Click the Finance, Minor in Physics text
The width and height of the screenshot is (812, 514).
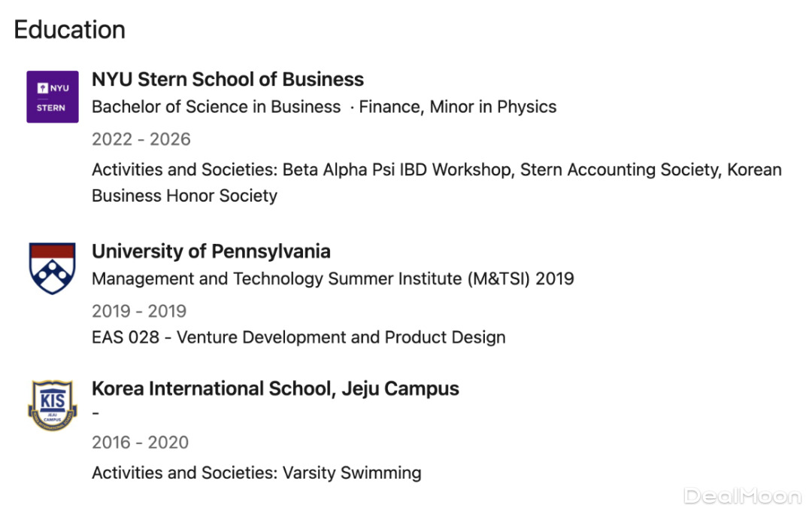click(x=457, y=107)
